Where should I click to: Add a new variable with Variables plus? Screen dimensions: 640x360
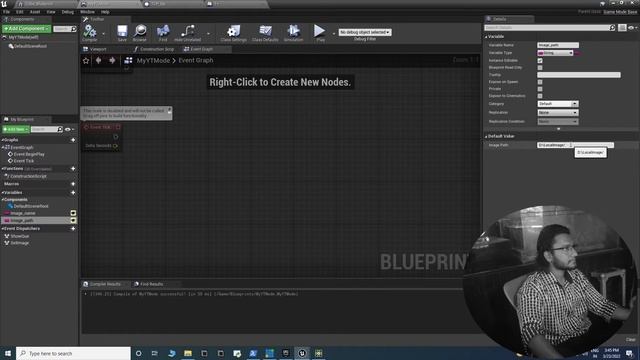pyautogui.click(x=73, y=192)
